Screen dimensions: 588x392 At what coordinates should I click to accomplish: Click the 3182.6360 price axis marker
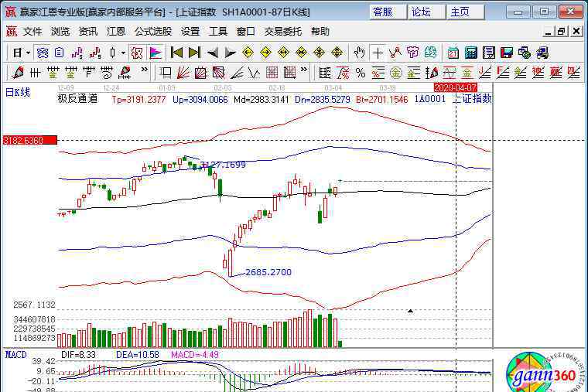point(29,140)
